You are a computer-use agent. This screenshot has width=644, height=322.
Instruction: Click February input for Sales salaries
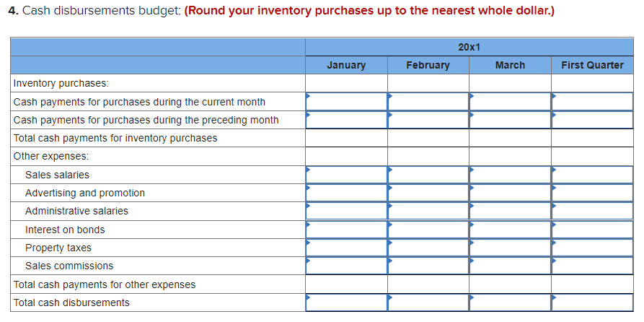coord(428,175)
